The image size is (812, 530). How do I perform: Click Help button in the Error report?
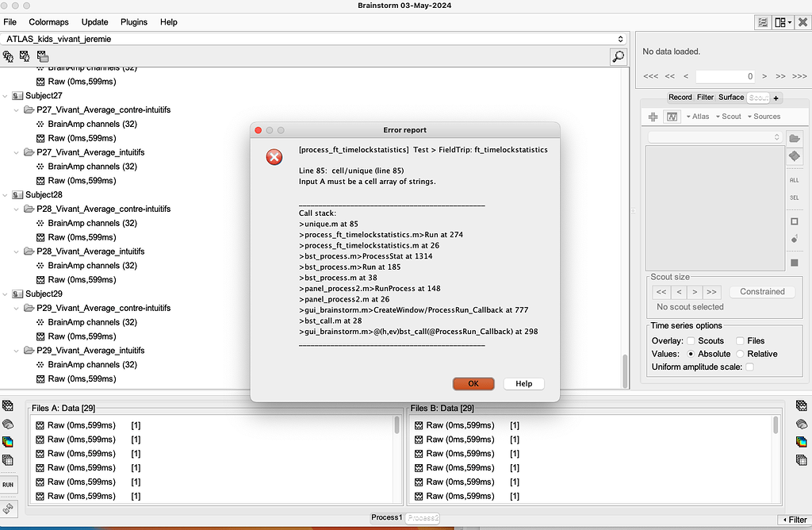[x=523, y=383]
